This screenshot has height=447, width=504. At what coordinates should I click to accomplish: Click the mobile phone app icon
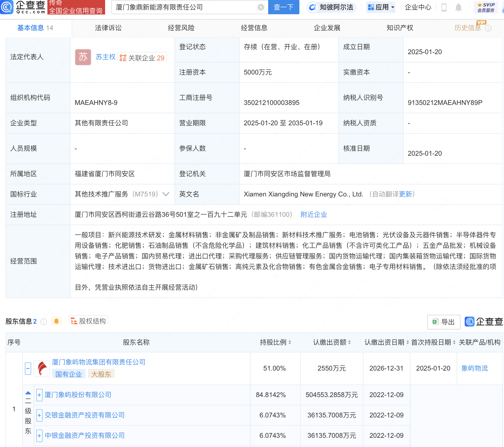pyautogui.click(x=444, y=8)
